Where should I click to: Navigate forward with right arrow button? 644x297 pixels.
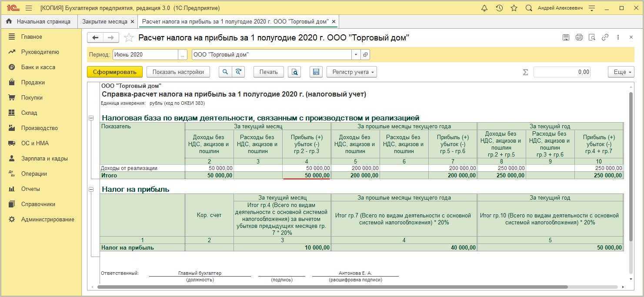tap(111, 38)
